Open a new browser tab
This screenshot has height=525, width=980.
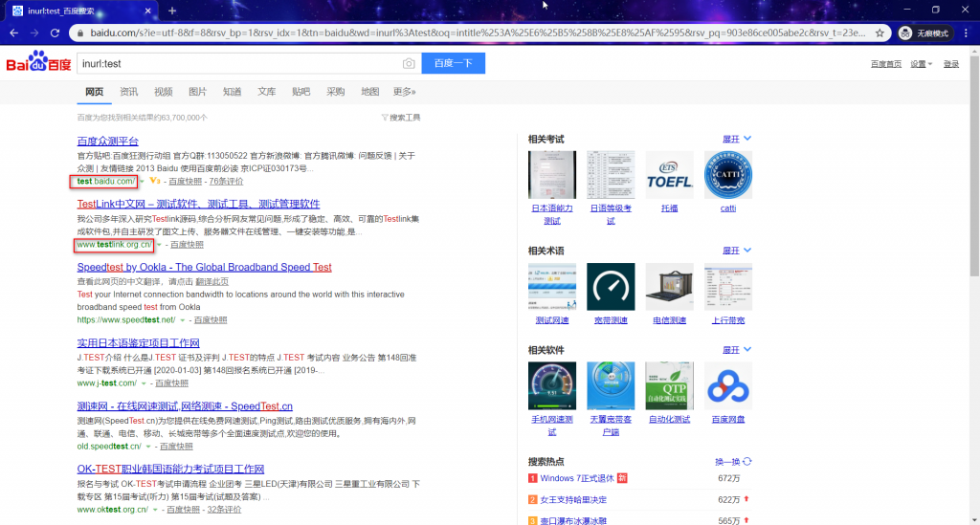(172, 11)
